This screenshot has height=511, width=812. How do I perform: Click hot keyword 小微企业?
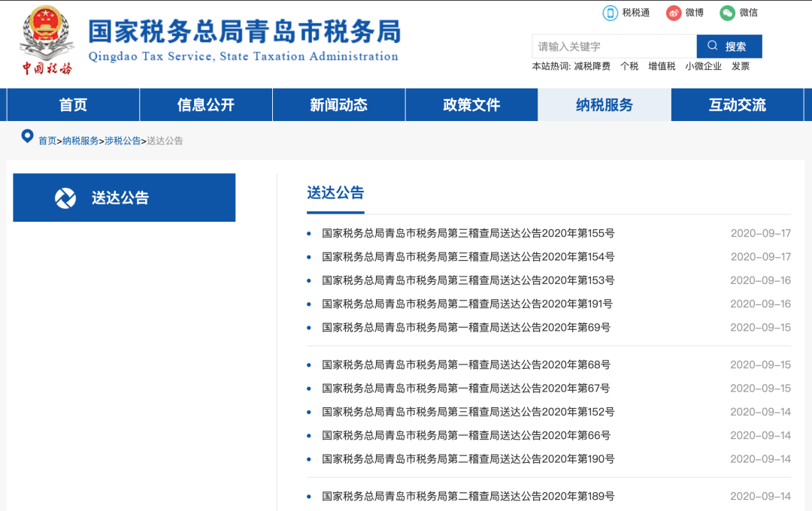coord(703,66)
